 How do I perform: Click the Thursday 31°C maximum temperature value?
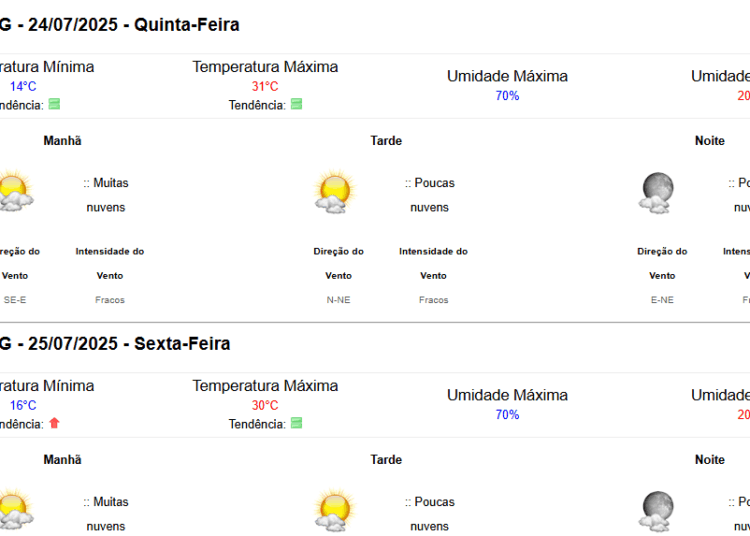point(265,87)
